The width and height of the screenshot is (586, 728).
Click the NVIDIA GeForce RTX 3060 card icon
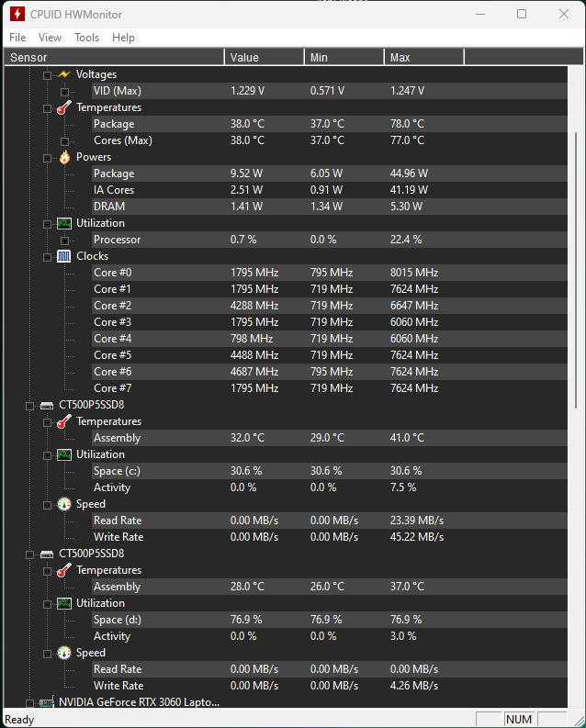[46, 703]
